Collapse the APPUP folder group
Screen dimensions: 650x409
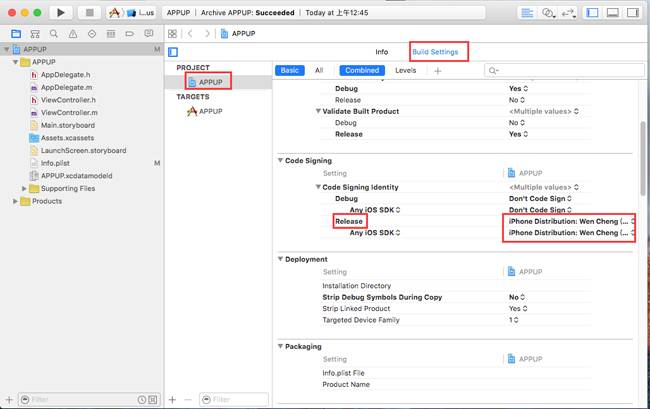(x=15, y=62)
